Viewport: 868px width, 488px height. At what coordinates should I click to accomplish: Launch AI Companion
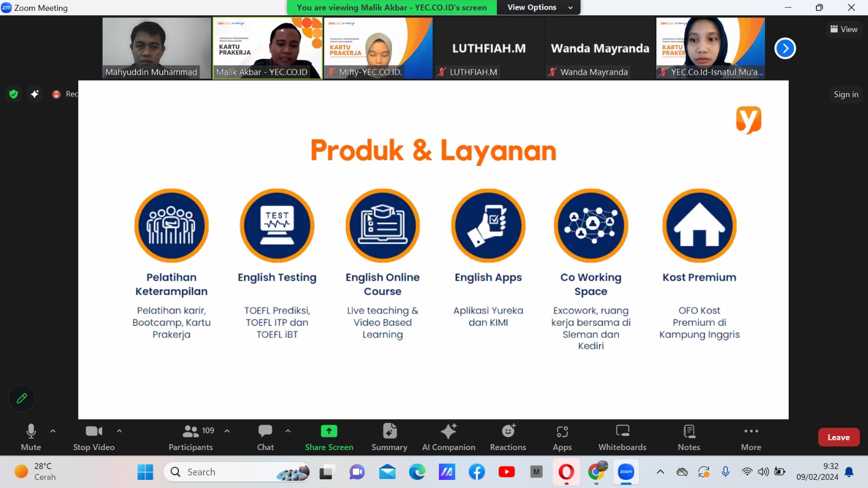point(449,437)
